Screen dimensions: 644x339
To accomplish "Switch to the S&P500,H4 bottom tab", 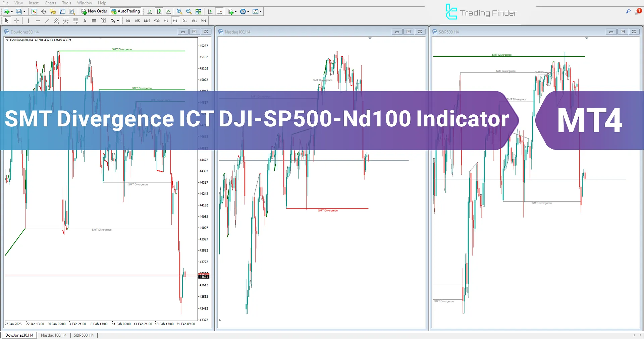I will pyautogui.click(x=84, y=335).
